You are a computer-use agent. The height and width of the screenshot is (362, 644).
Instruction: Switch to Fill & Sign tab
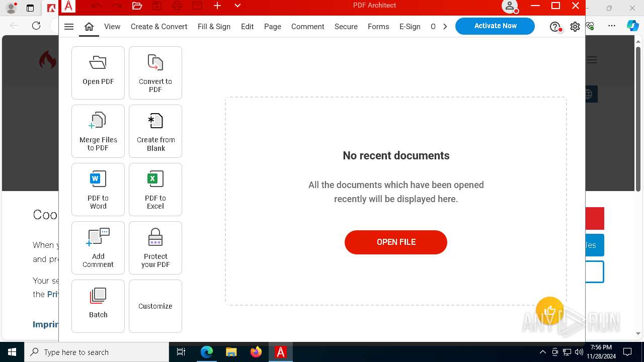tap(214, 27)
